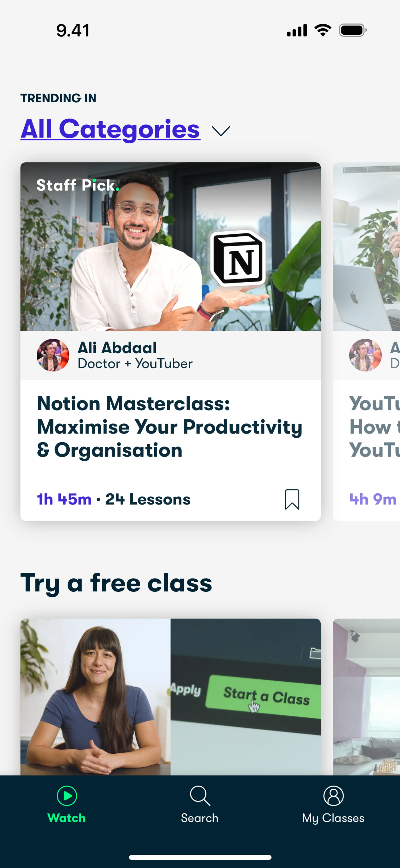
Task: Bookmark the Notion Masterclass class
Action: tap(292, 499)
